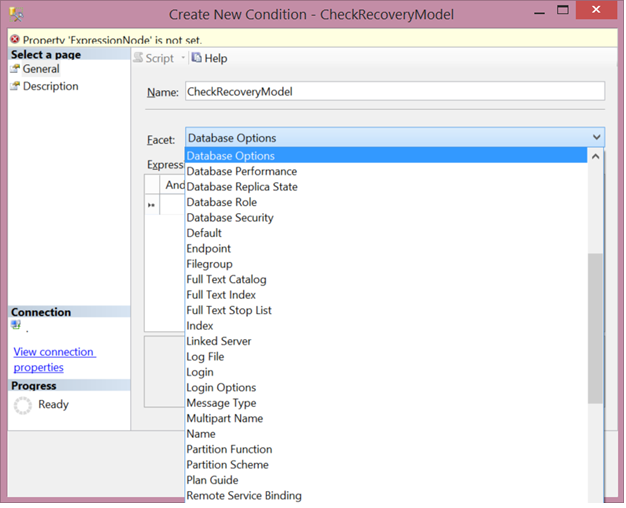Click the server connection icon

(x=16, y=325)
